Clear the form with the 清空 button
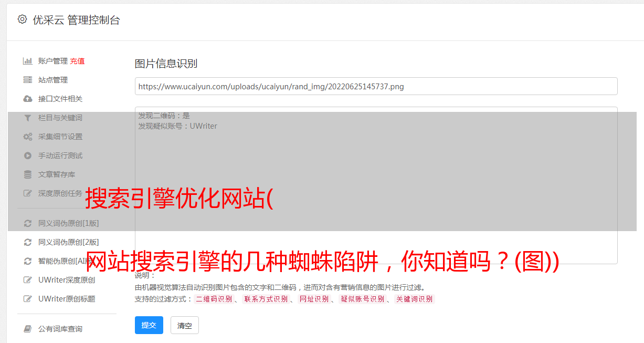Screen dimensions: 644x343 click(185, 325)
